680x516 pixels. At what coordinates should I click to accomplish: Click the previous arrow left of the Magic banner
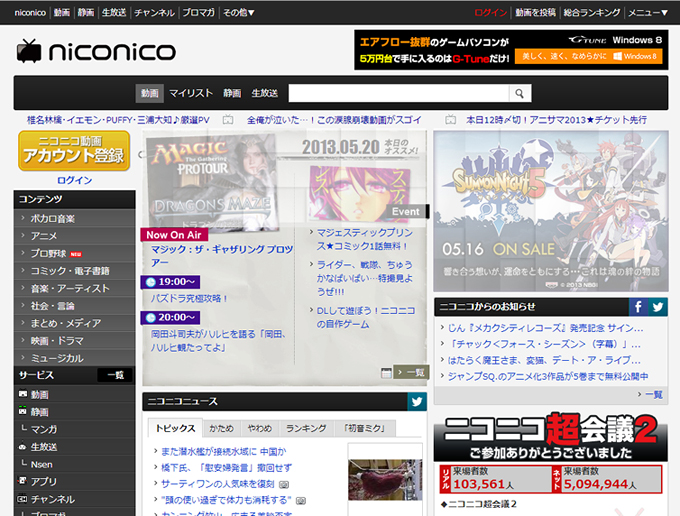point(141,154)
